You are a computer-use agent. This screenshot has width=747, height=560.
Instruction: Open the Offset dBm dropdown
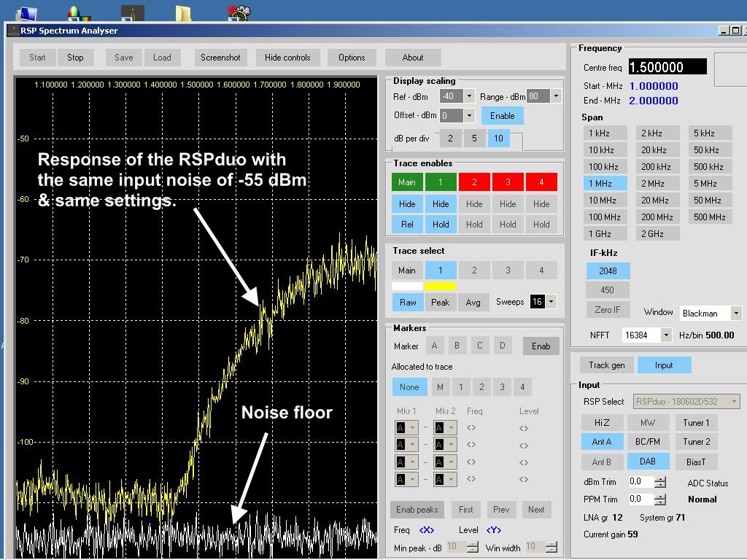[x=469, y=116]
